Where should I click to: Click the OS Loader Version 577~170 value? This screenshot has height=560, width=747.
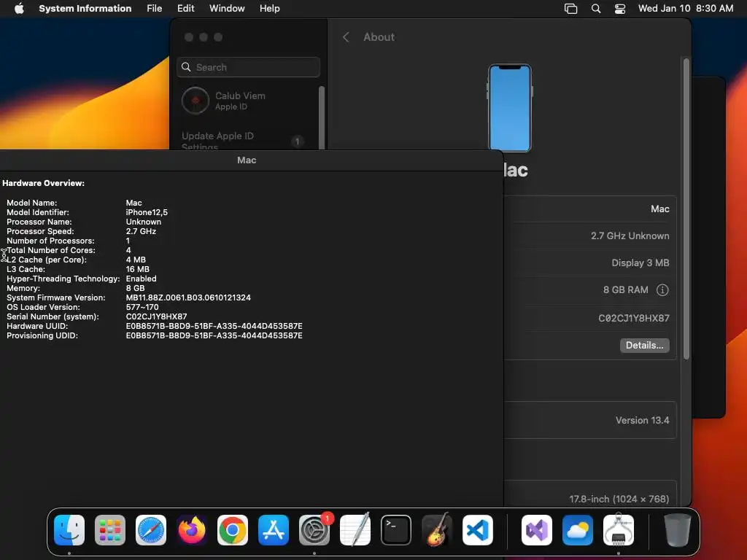click(x=142, y=307)
